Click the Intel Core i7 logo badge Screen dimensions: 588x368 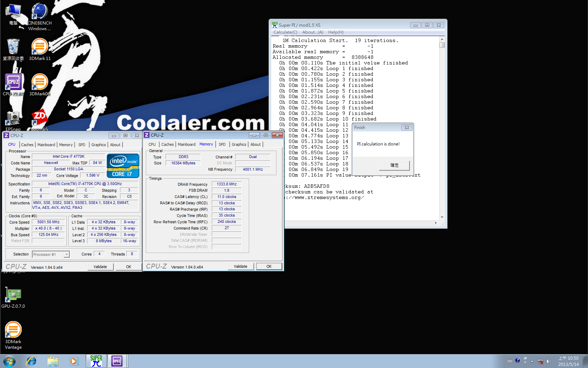pos(123,166)
